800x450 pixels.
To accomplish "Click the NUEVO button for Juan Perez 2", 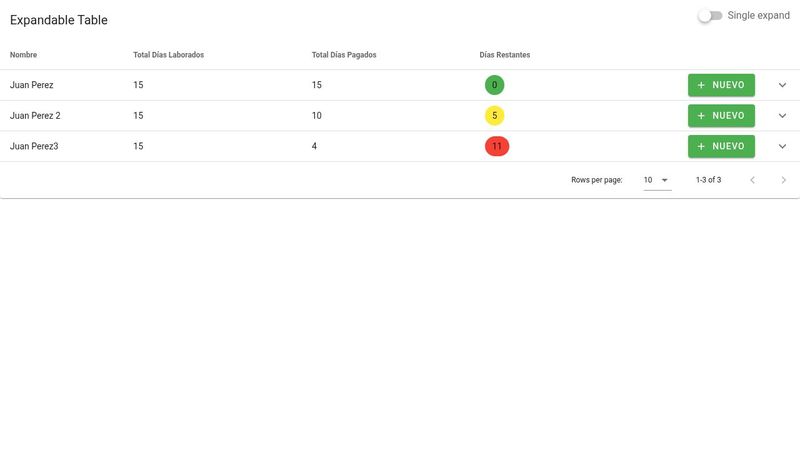I will coord(721,116).
